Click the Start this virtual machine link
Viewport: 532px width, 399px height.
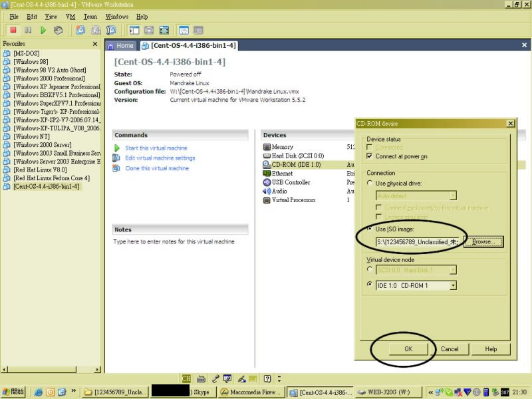point(156,148)
